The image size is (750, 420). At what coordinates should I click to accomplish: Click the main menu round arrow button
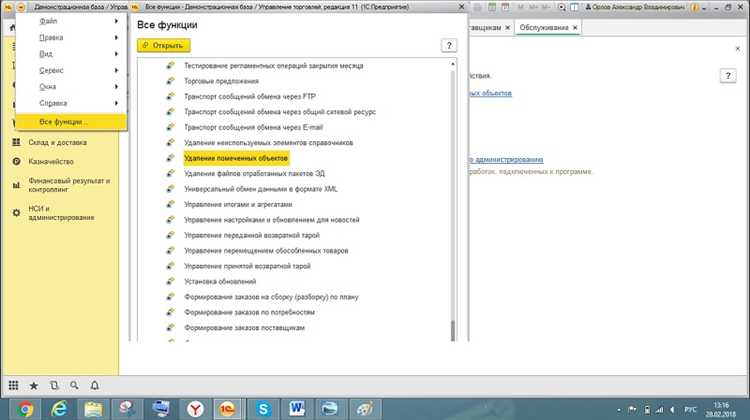(x=21, y=7)
